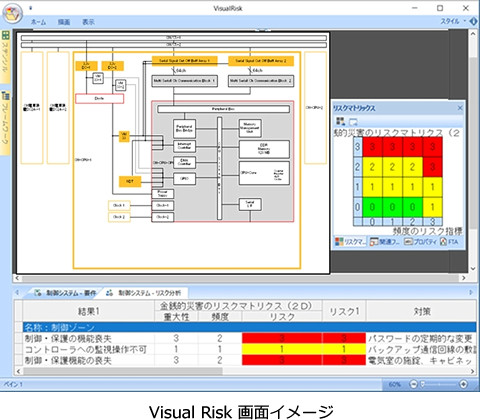Select the Peripheral Bus block in the diagram
The height and width of the screenshot is (420, 480).
pyautogui.click(x=223, y=109)
